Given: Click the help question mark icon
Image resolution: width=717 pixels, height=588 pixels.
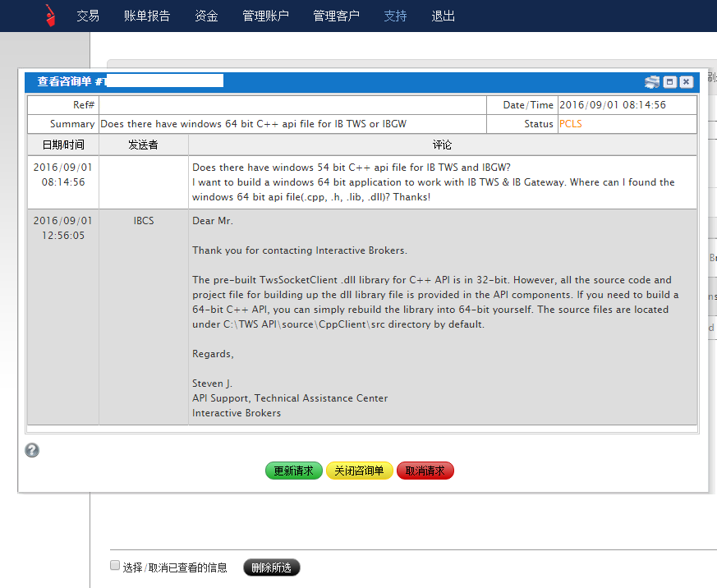Looking at the screenshot, I should coord(32,450).
